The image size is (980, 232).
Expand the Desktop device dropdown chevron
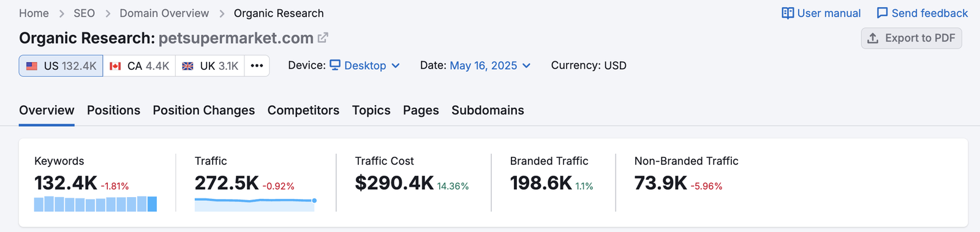click(396, 65)
